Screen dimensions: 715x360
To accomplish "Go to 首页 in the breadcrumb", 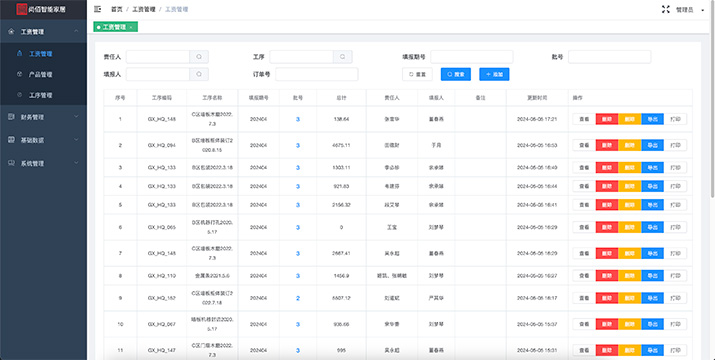I will (x=117, y=9).
